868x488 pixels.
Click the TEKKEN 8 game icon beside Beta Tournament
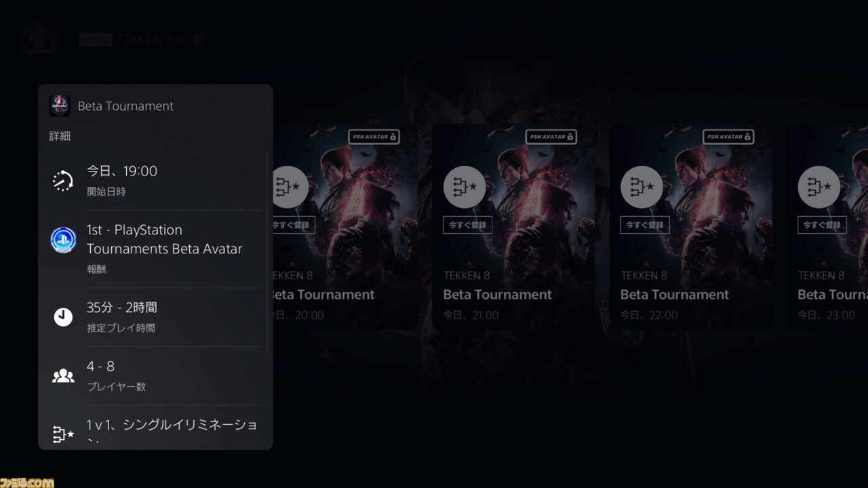coord(60,106)
